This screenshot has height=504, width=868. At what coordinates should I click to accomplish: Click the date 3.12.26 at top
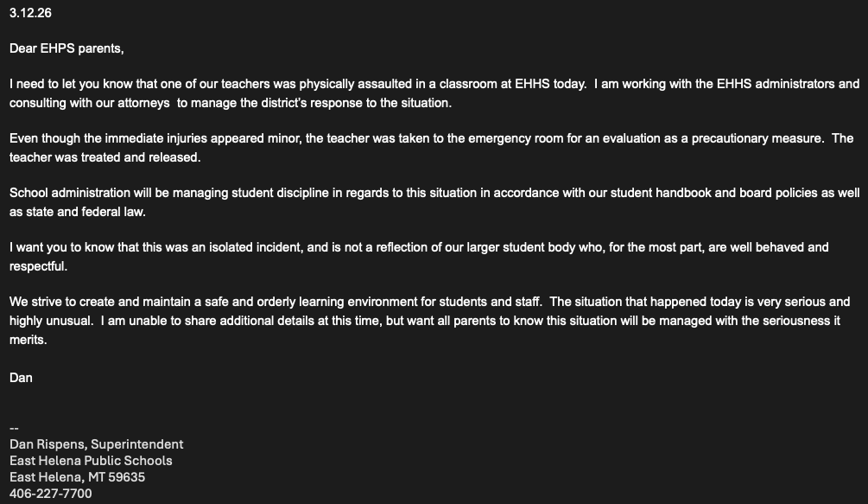(x=30, y=13)
